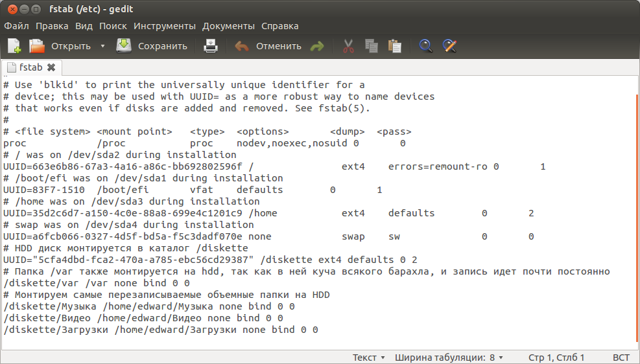Open the Правка menu
The height and width of the screenshot is (364, 640).
coord(52,26)
